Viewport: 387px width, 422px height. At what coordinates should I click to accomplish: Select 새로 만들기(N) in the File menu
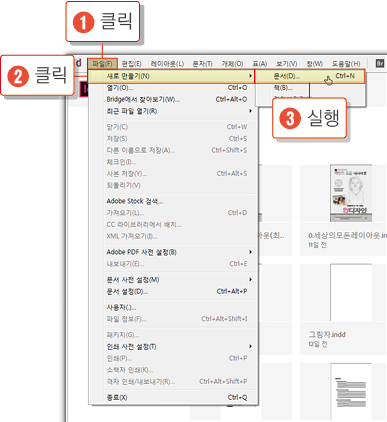171,76
